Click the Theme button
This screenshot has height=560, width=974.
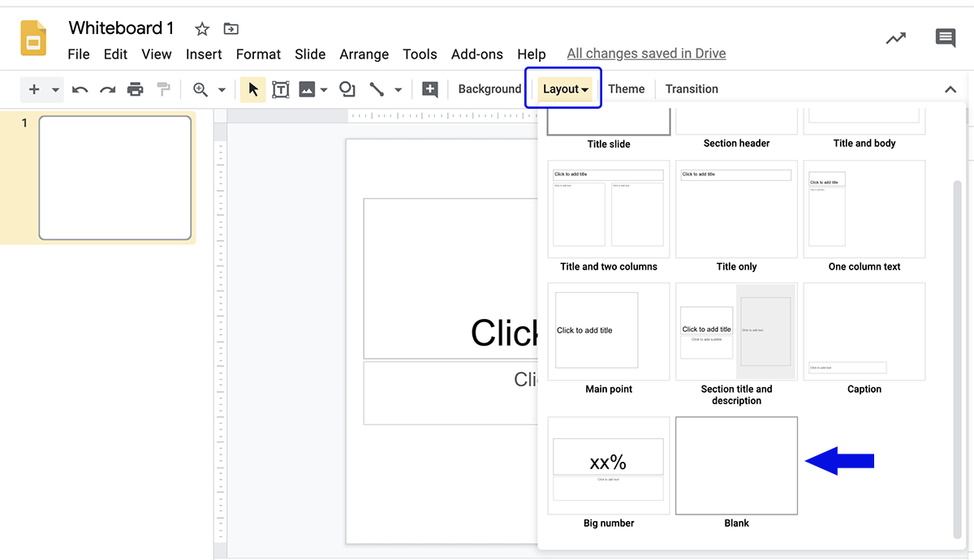627,89
